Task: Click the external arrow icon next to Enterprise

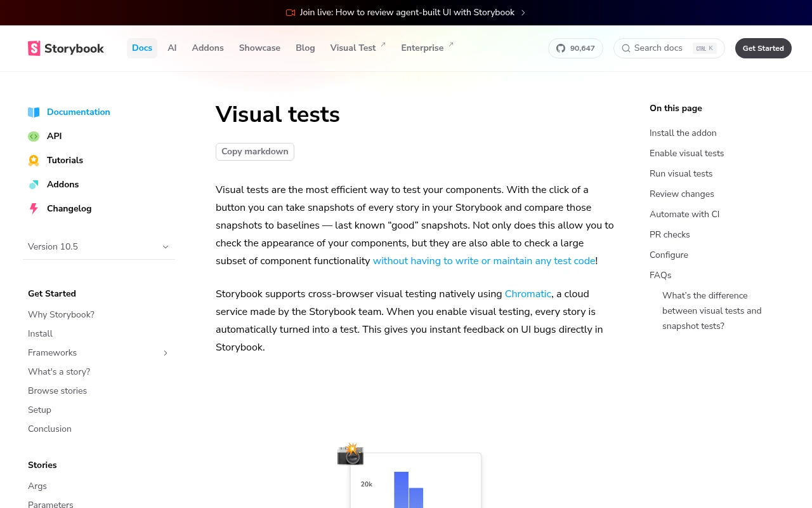Action: (x=451, y=44)
